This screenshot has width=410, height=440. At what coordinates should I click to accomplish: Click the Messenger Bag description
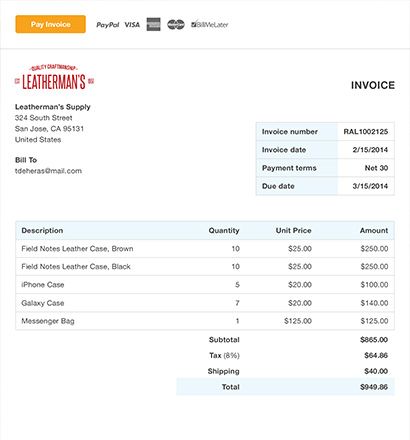pos(48,321)
